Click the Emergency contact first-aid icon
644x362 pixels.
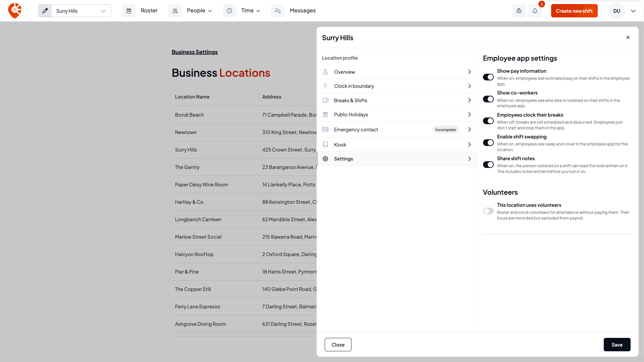(x=325, y=129)
